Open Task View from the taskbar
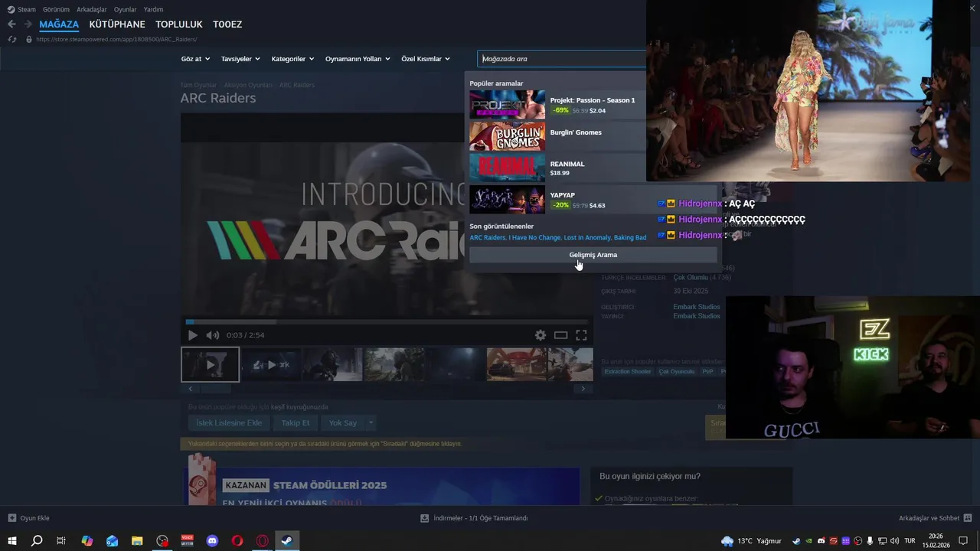Viewport: 980px width, 551px height. pyautogui.click(x=61, y=541)
